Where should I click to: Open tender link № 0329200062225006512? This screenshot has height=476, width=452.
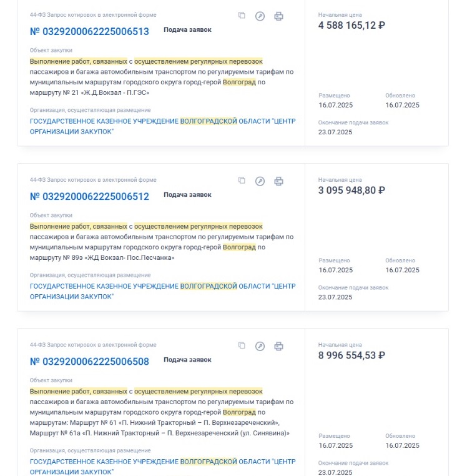[x=89, y=197]
